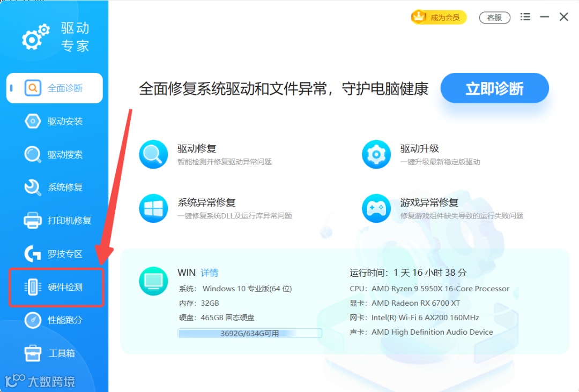Open the main menu list icon

click(x=525, y=17)
